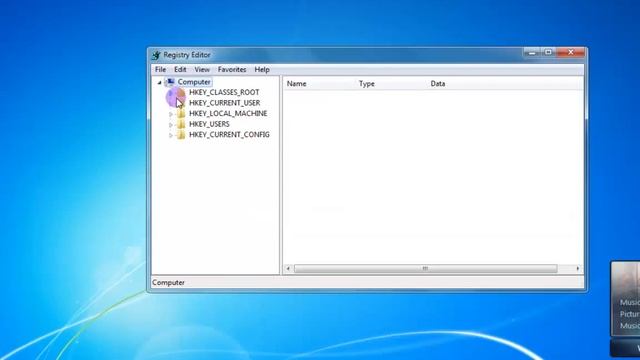Viewport: 640px width, 360px height.
Task: Select the HKEY_CURRENT_CONFIG key
Action: tap(229, 135)
